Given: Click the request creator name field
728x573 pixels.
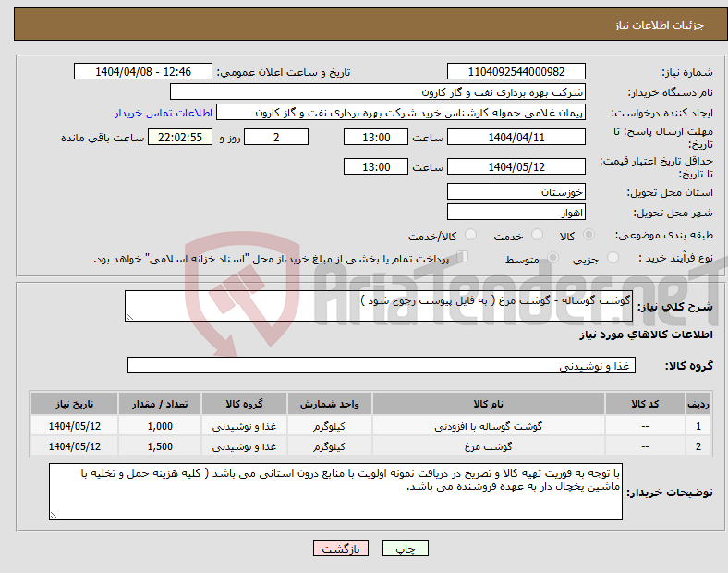Looking at the screenshot, I should [401, 113].
